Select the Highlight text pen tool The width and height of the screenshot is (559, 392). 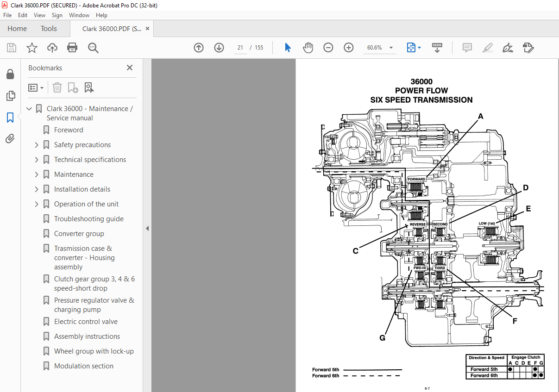(x=487, y=48)
